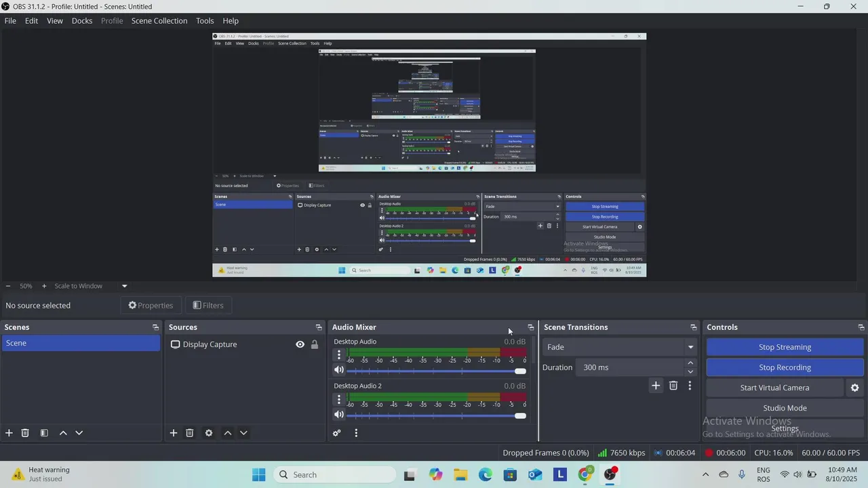Open virtual camera settings gear
The height and width of the screenshot is (488, 868).
[x=855, y=388]
